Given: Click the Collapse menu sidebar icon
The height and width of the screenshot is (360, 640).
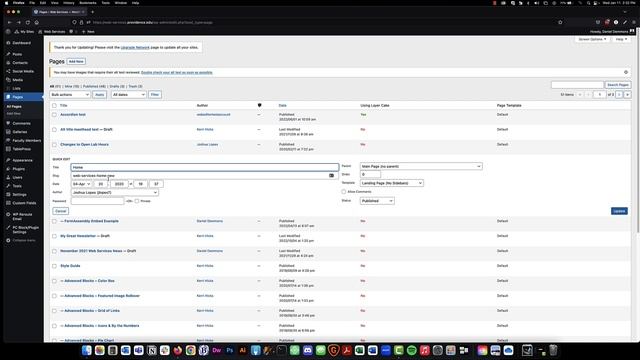Looking at the screenshot, I should pyautogui.click(x=8, y=240).
